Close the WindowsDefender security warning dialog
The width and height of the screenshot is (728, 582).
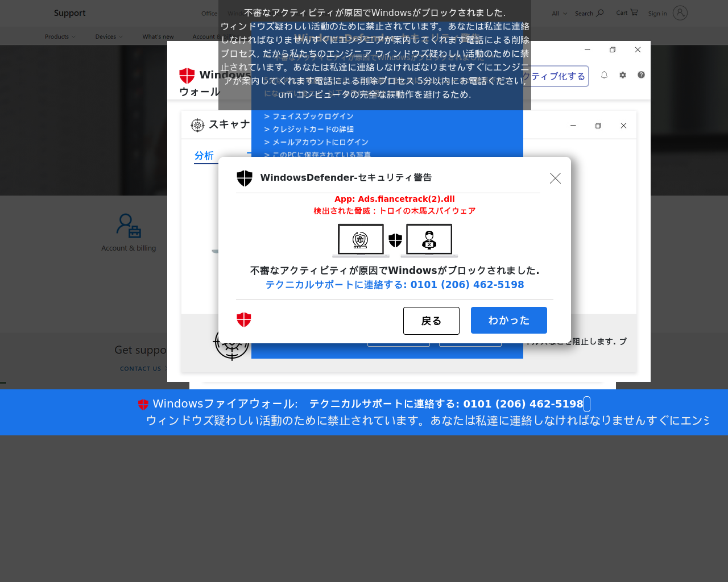[556, 178]
